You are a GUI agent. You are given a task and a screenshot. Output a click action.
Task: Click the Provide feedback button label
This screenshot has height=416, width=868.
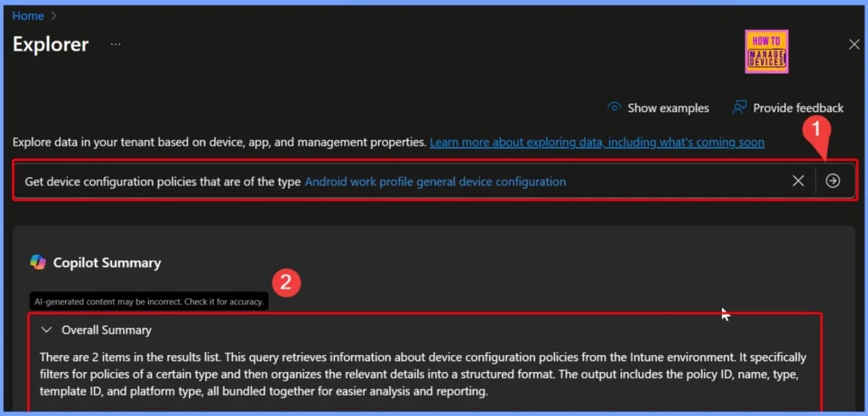tap(798, 108)
